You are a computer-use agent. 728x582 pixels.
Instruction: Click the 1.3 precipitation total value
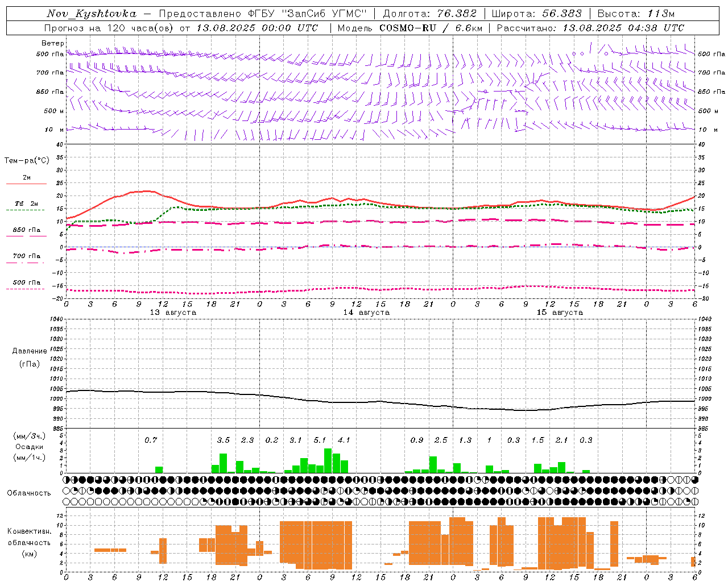click(x=465, y=440)
